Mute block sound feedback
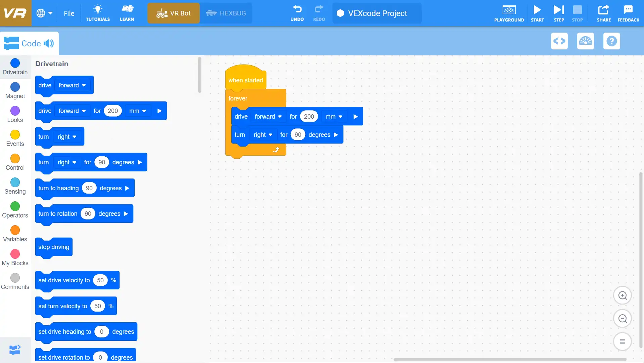Viewport: 644px width, 363px height. pyautogui.click(x=49, y=43)
